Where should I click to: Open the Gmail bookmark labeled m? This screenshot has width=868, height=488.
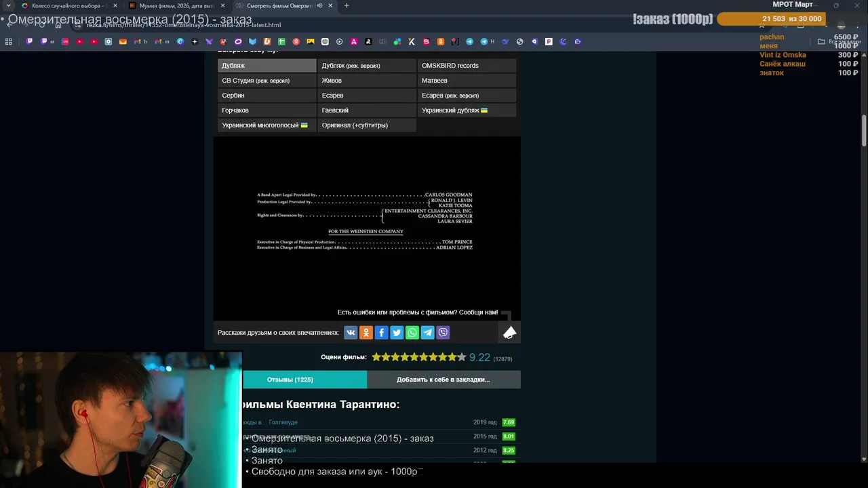tap(162, 41)
